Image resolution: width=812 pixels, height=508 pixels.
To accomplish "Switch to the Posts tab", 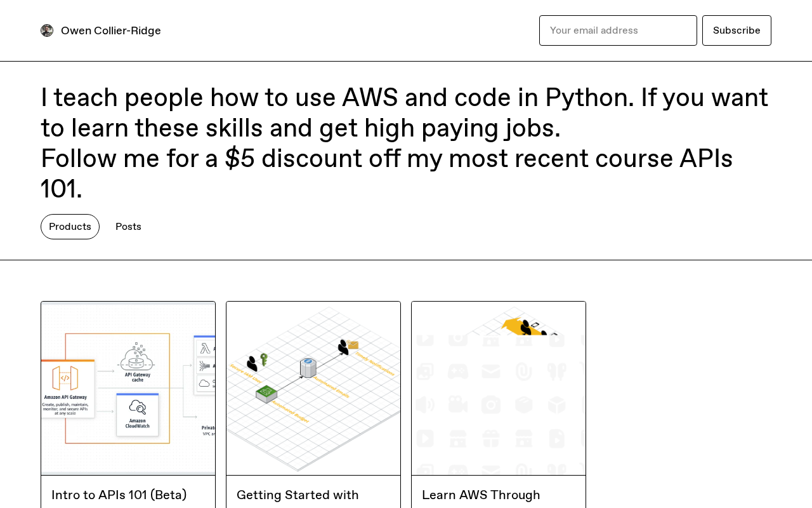I will (x=128, y=227).
